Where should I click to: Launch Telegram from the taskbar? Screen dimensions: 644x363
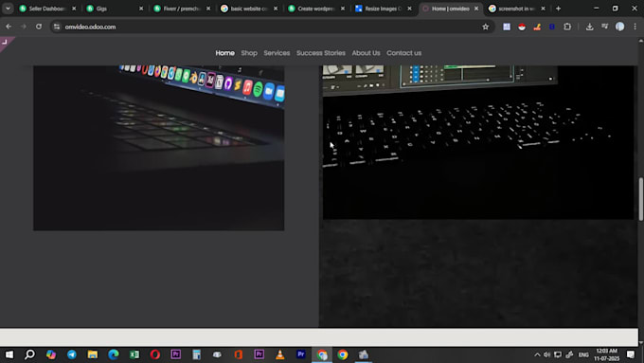pyautogui.click(x=71, y=354)
